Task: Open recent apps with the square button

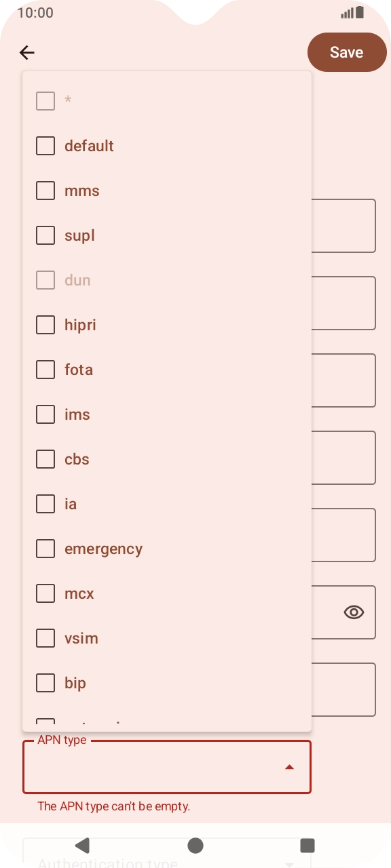Action: click(x=307, y=845)
